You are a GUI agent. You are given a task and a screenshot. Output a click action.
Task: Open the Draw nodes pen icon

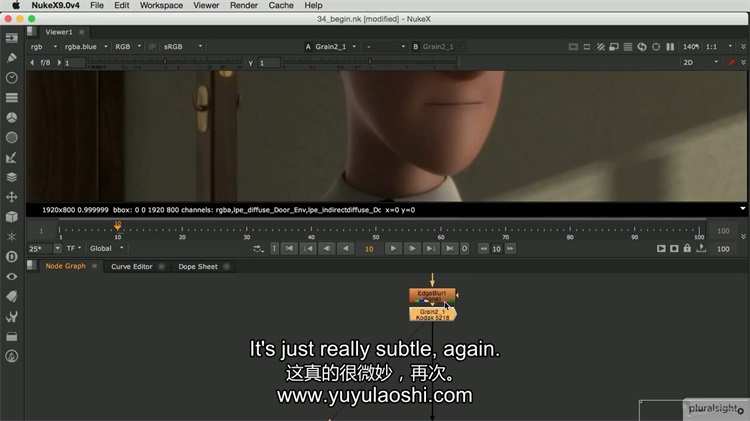pos(11,58)
